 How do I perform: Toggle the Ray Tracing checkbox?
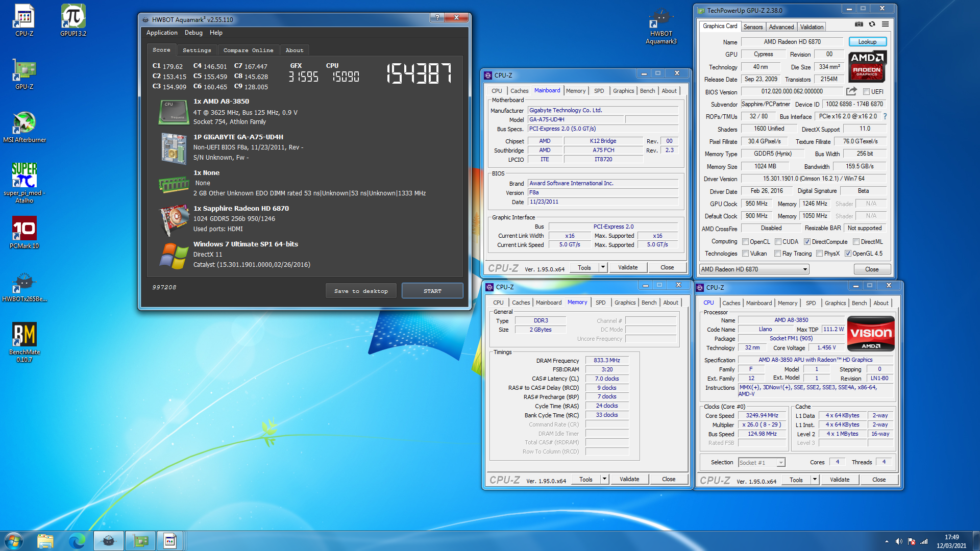(x=777, y=254)
